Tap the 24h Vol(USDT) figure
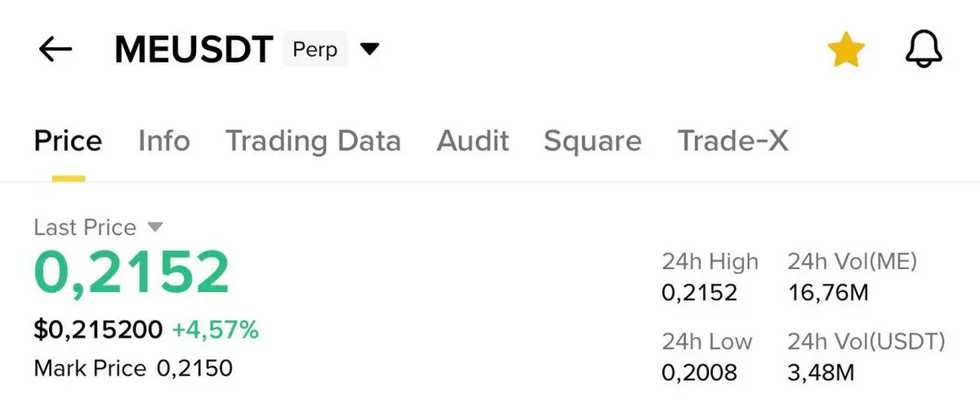 coord(821,373)
